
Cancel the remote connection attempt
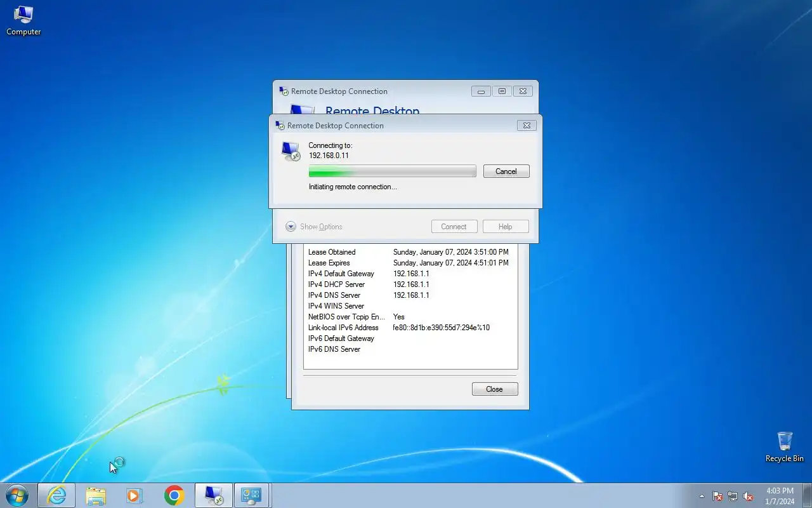point(506,171)
